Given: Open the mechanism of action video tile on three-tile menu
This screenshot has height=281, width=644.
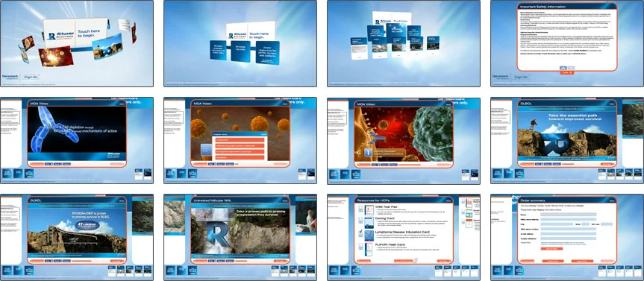Looking at the screenshot, I should coord(218,50).
